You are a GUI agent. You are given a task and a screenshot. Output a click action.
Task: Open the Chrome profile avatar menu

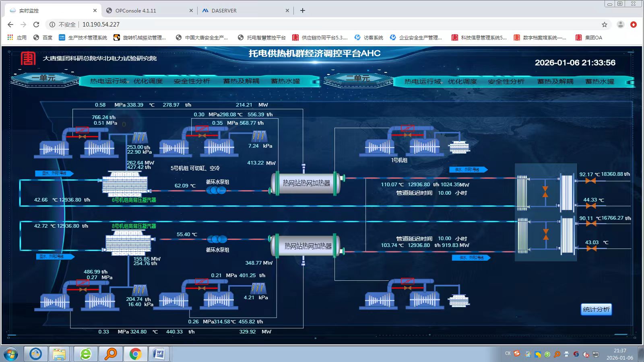point(620,25)
